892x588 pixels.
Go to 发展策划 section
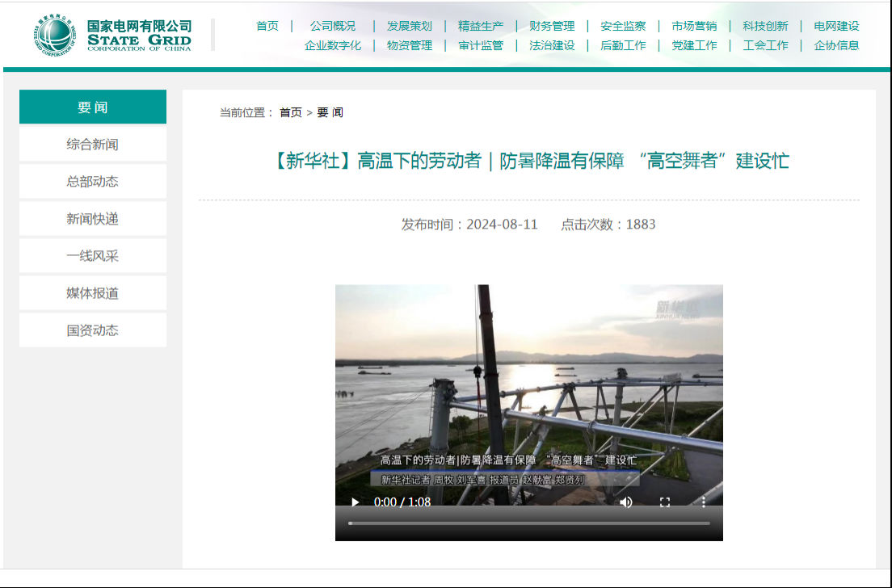coord(410,26)
